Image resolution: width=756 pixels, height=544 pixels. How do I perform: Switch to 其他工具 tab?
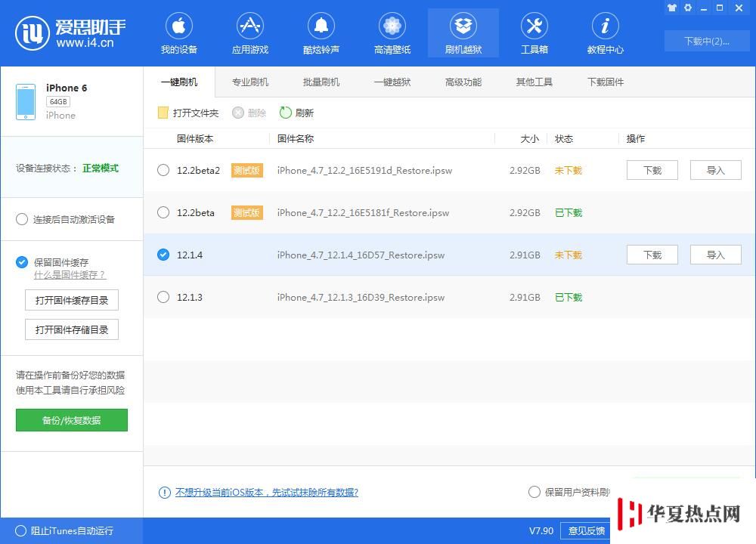(x=534, y=82)
